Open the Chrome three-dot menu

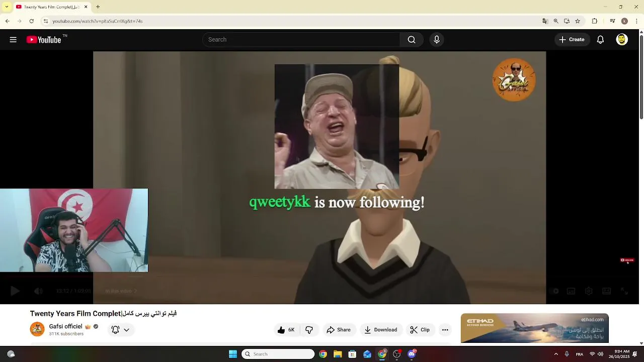[637, 21]
